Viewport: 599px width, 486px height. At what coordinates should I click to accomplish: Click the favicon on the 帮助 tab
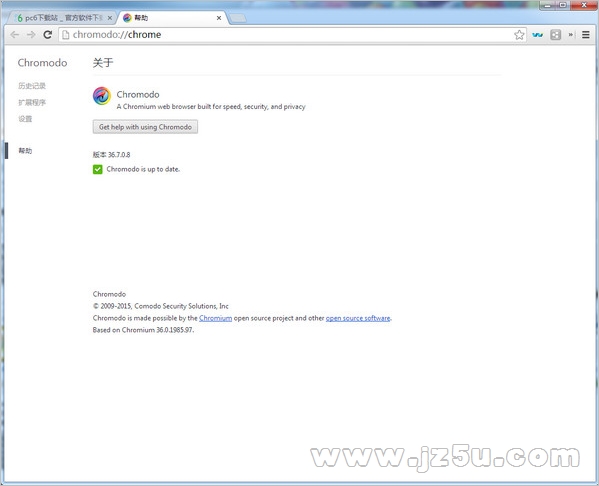[127, 18]
